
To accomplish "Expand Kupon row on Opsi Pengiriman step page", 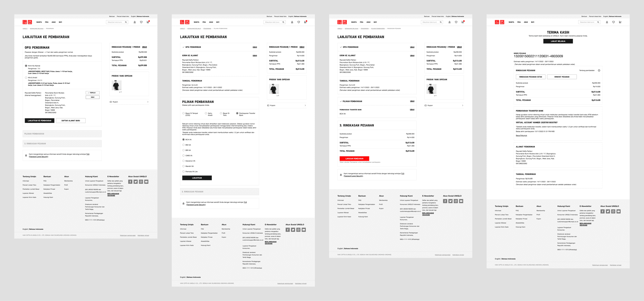I will point(129,102).
